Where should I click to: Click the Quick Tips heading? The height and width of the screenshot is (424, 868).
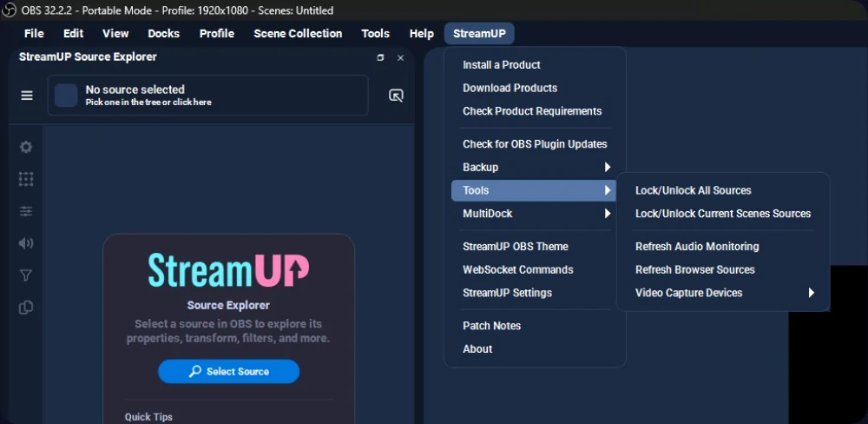148,417
